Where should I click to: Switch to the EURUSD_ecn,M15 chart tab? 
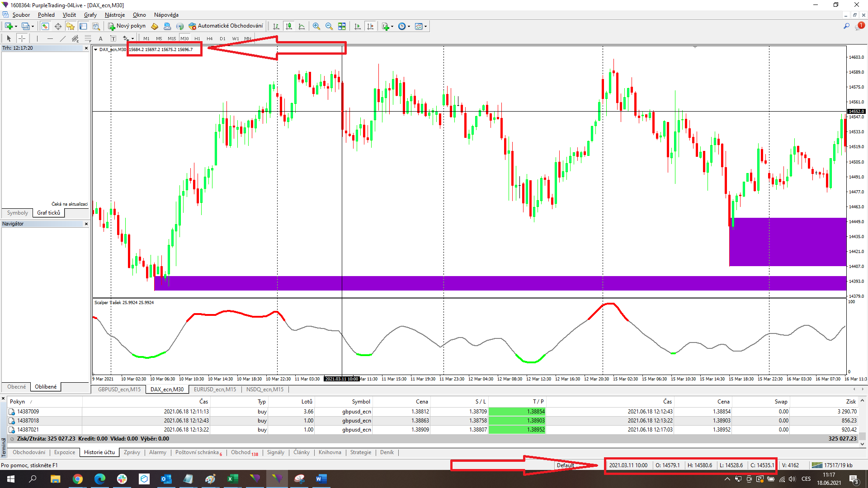tap(215, 389)
